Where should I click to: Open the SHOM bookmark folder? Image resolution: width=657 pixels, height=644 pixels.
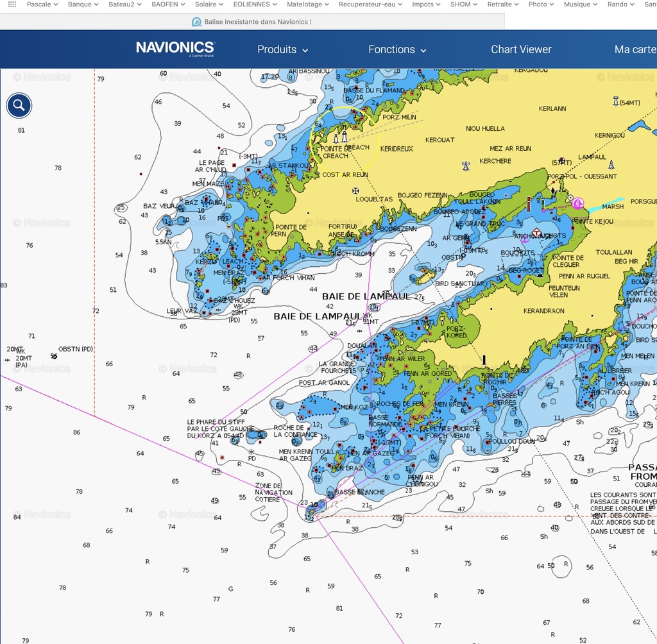pyautogui.click(x=464, y=4)
